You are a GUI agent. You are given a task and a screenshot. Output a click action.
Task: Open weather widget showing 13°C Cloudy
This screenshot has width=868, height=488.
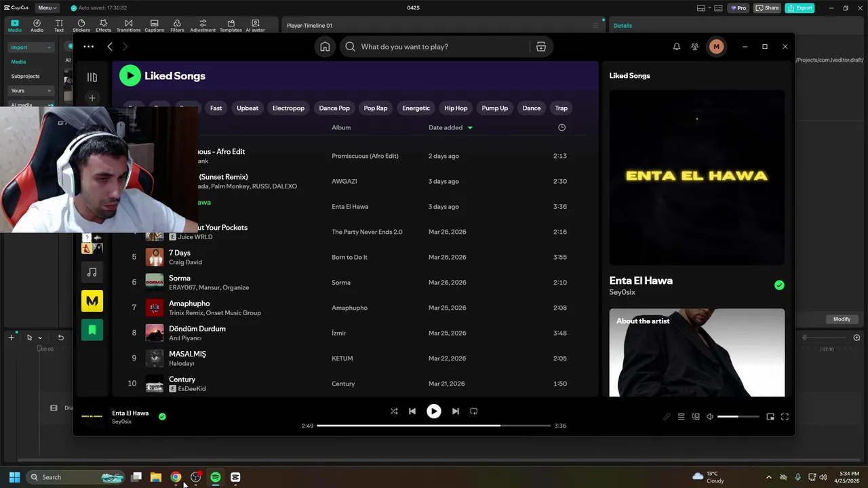point(708,477)
